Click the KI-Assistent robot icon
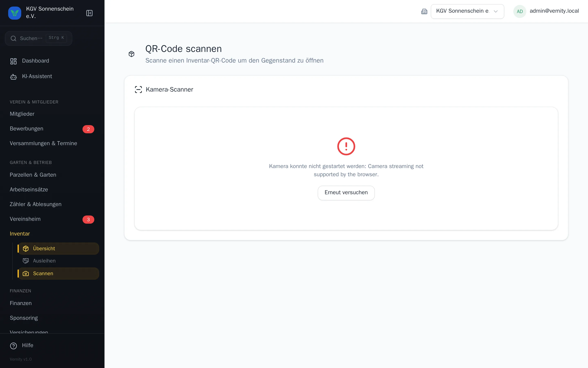The width and height of the screenshot is (588, 368). (13, 77)
